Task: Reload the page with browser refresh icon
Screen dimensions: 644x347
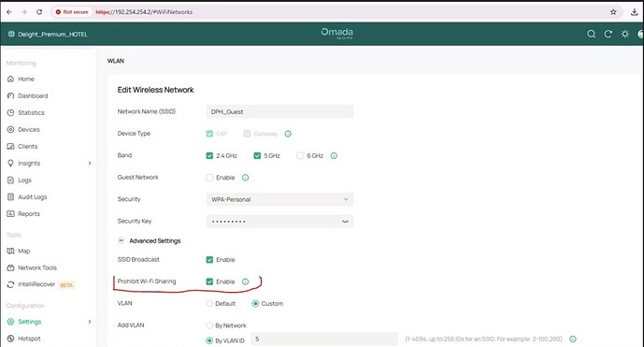Action: (x=39, y=12)
